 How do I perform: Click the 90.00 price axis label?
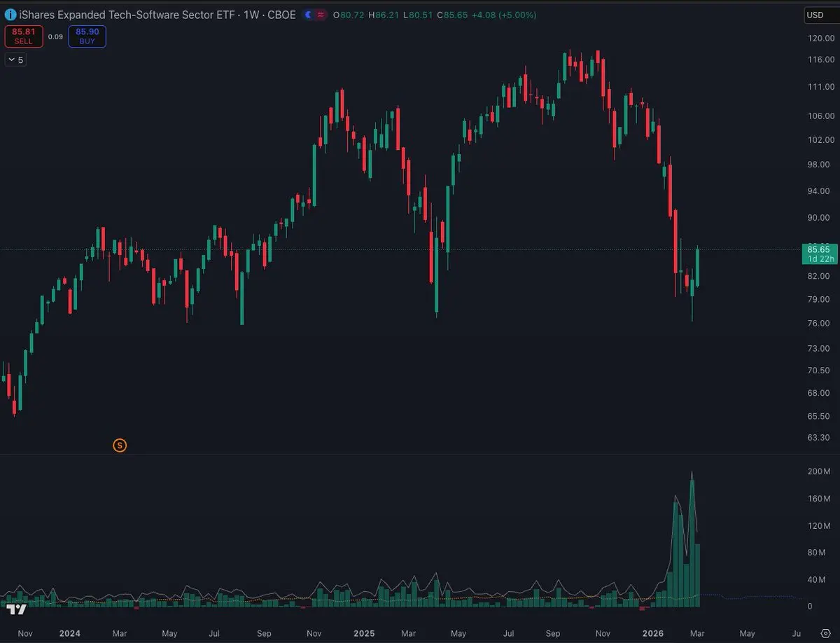820,217
